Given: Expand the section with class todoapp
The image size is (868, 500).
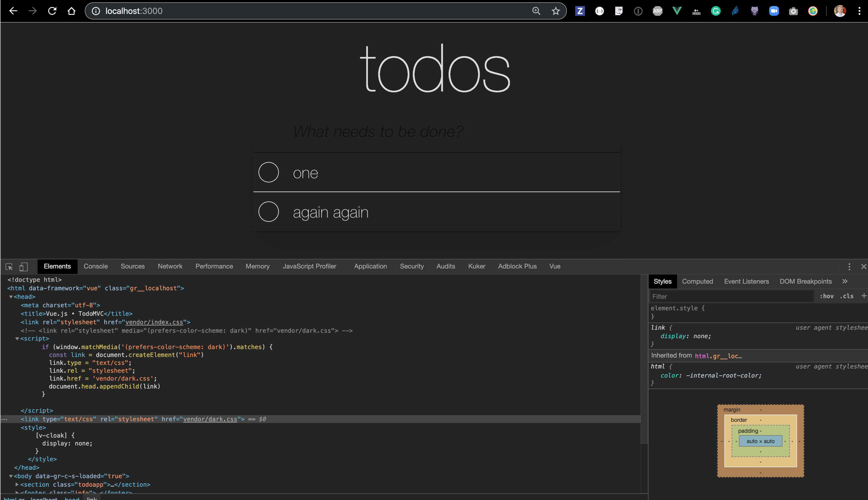Looking at the screenshot, I should tap(17, 484).
